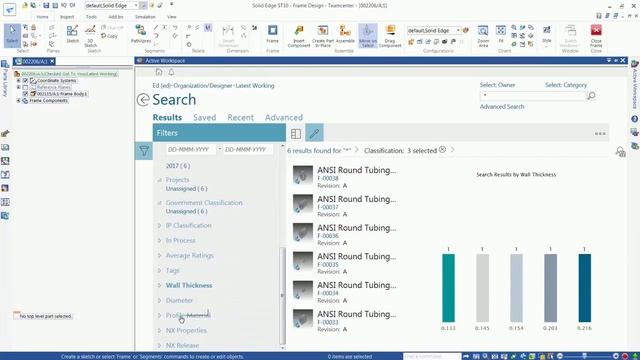Viewport: 640px width, 360px height.
Task: Open the Recent searches tab
Action: coord(240,118)
